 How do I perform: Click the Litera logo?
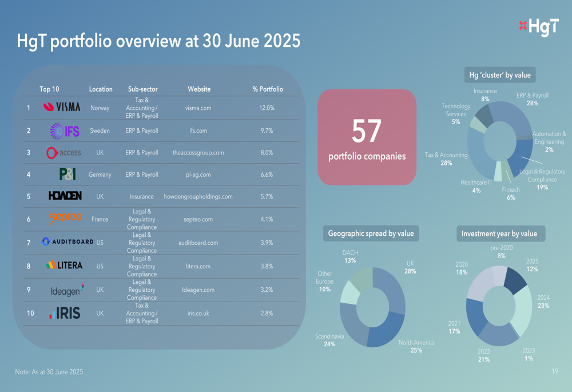[64, 266]
